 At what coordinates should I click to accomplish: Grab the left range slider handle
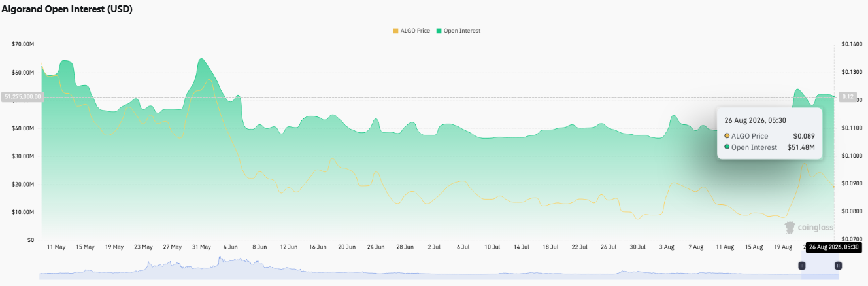point(801,266)
